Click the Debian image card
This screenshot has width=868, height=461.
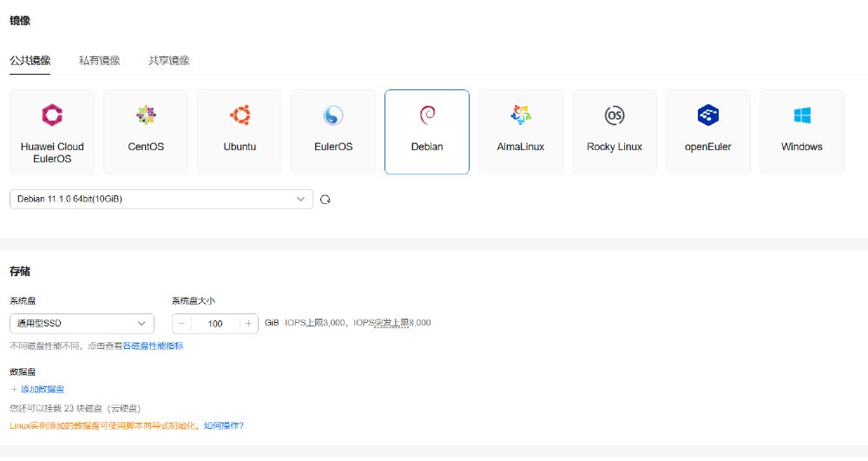427,132
